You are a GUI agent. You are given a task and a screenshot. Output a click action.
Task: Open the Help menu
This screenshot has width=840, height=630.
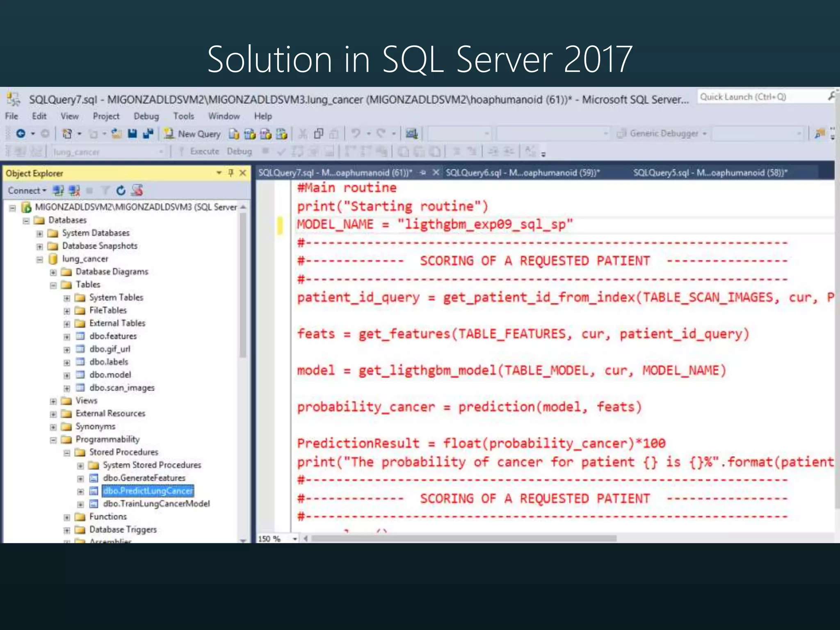263,116
